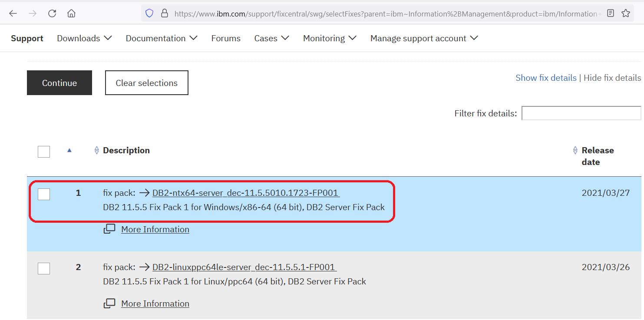This screenshot has height=320, width=644.
Task: Select the Support menu item
Action: pos(27,38)
